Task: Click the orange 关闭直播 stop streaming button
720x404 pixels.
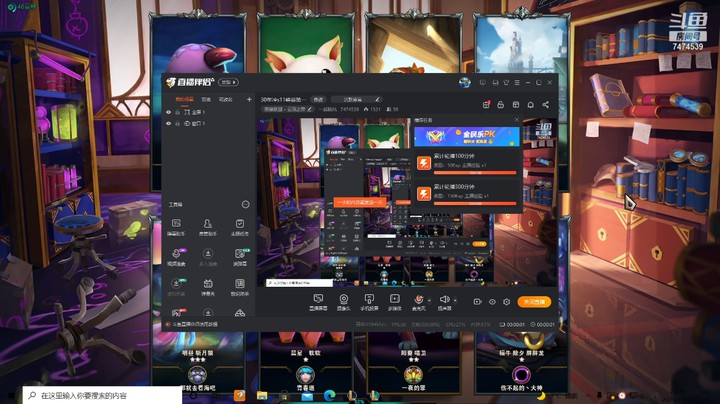Action: (x=534, y=302)
